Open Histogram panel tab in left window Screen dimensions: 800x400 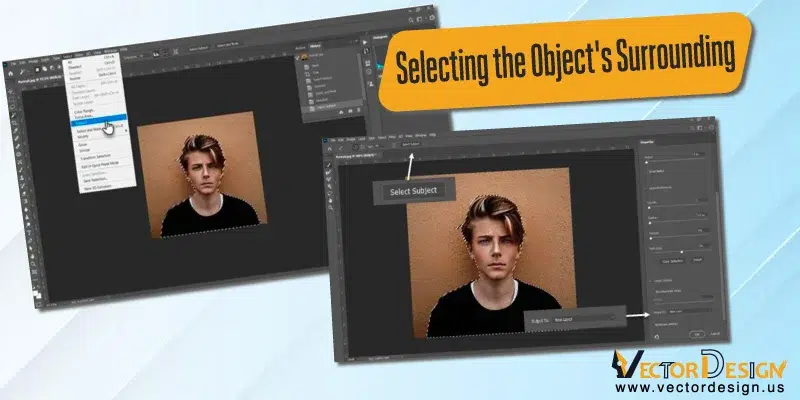tap(380, 37)
